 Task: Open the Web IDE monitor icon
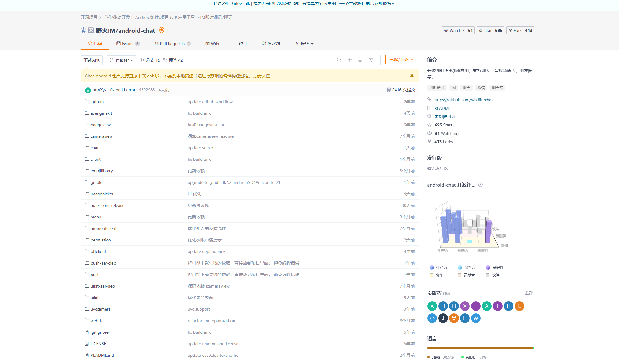(360, 60)
